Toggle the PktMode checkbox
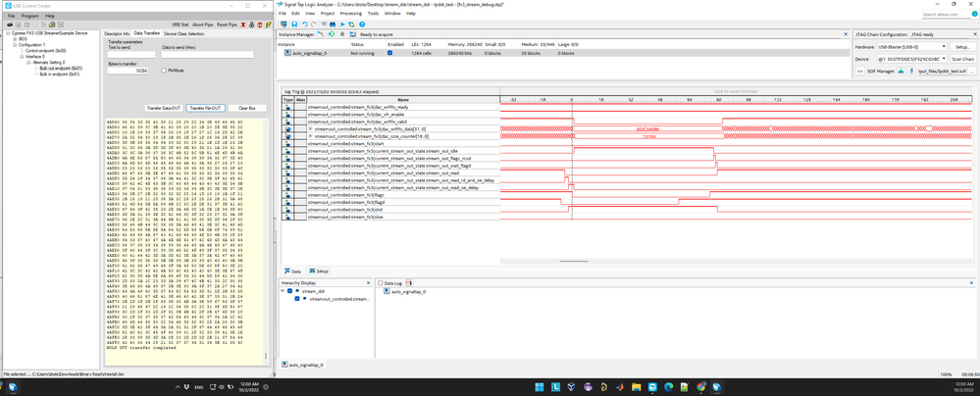 click(164, 71)
